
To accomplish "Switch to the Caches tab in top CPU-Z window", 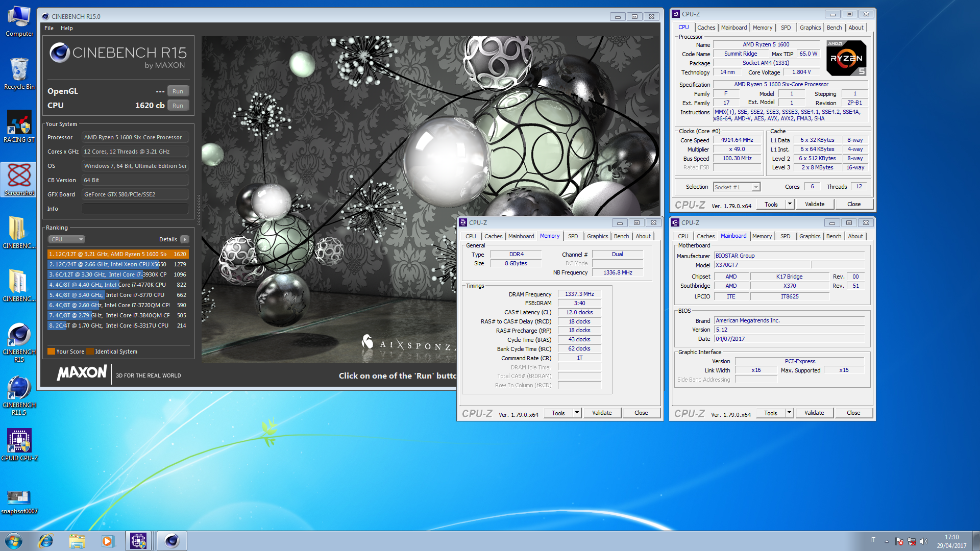I will (706, 28).
